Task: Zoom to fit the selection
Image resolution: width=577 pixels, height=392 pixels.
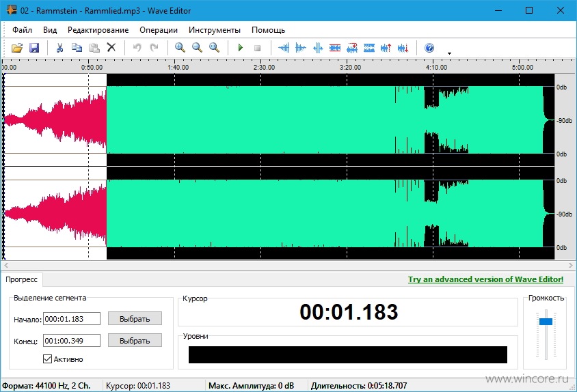Action: coord(214,47)
